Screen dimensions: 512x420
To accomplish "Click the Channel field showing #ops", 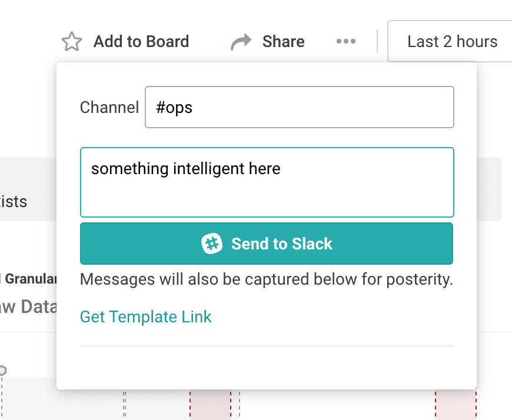I will 300,107.
